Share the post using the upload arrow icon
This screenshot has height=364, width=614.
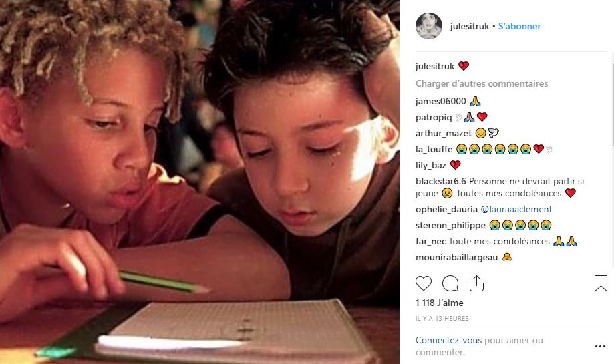(x=476, y=283)
